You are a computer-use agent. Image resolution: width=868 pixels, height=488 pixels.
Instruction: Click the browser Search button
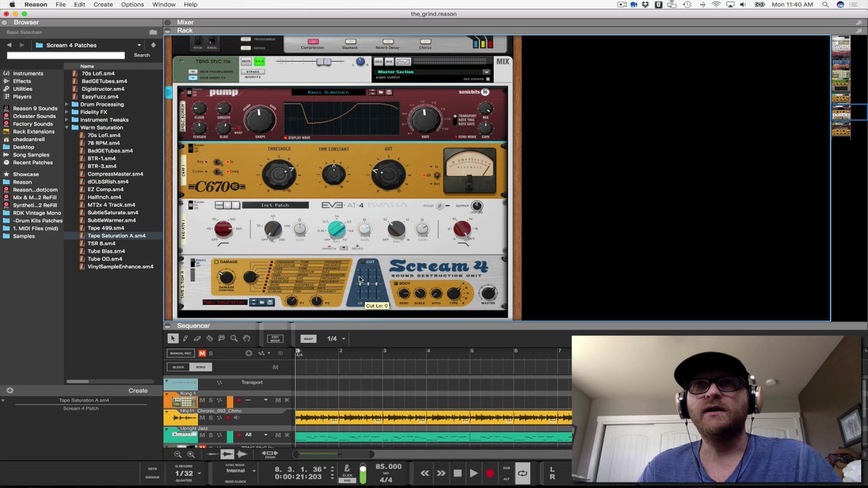(x=142, y=55)
